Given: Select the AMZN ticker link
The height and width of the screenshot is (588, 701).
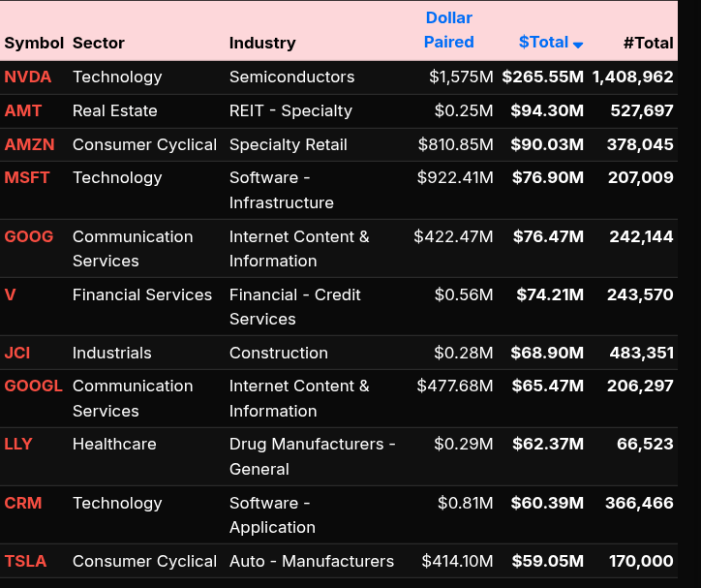Looking at the screenshot, I should (x=30, y=144).
